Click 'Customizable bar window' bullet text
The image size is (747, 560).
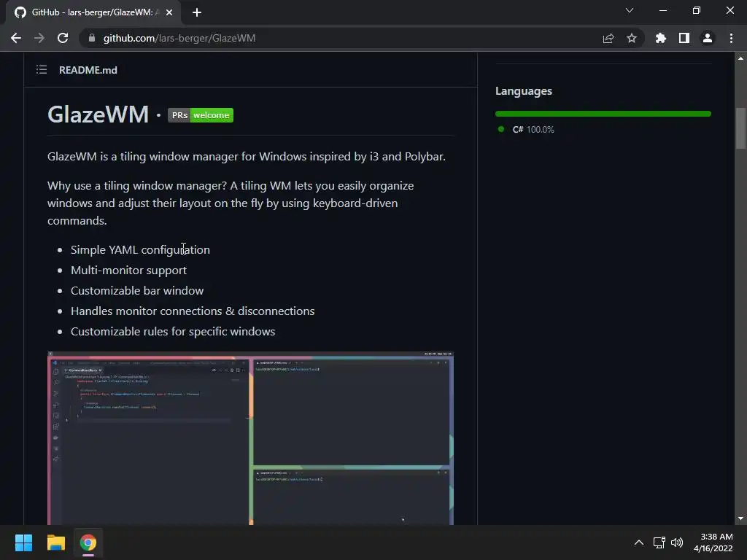[137, 290]
